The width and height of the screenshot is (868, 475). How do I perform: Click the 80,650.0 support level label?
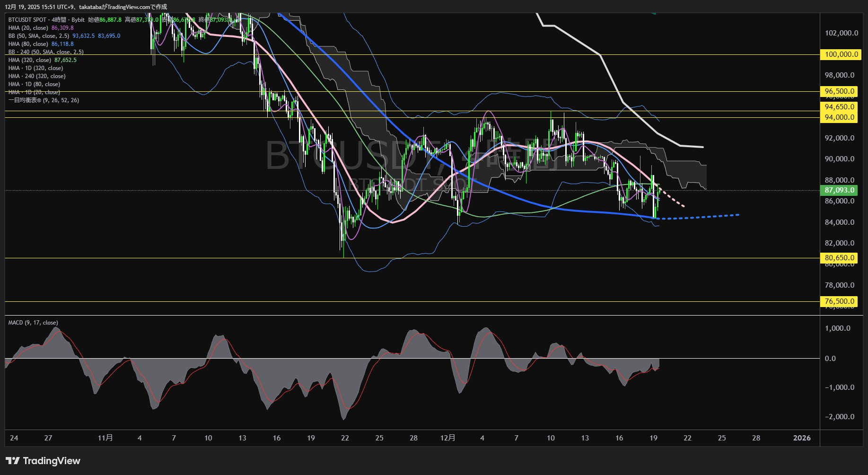point(840,258)
